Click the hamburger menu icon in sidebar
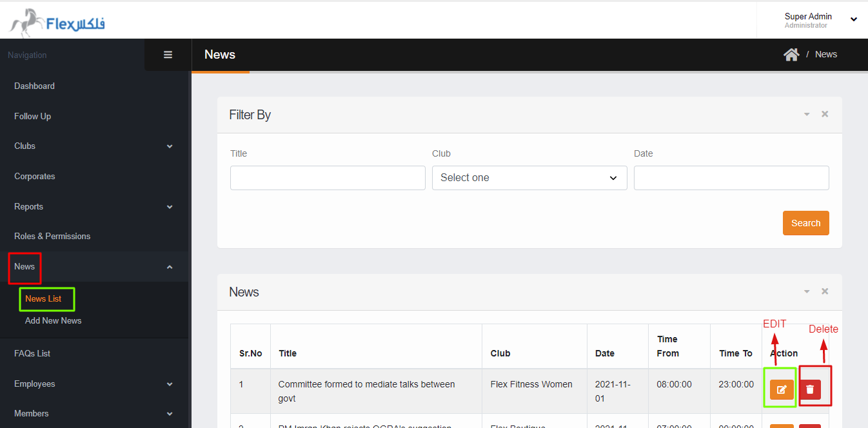The width and height of the screenshot is (868, 428). pyautogui.click(x=168, y=55)
